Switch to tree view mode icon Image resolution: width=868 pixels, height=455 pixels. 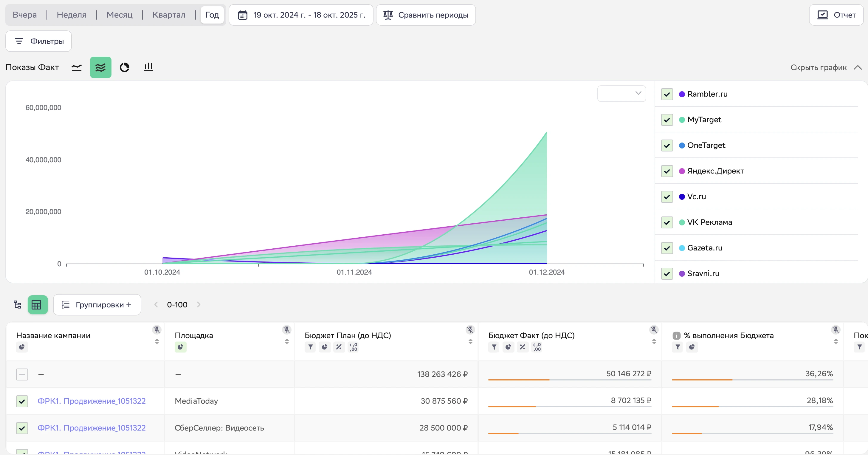(x=17, y=305)
